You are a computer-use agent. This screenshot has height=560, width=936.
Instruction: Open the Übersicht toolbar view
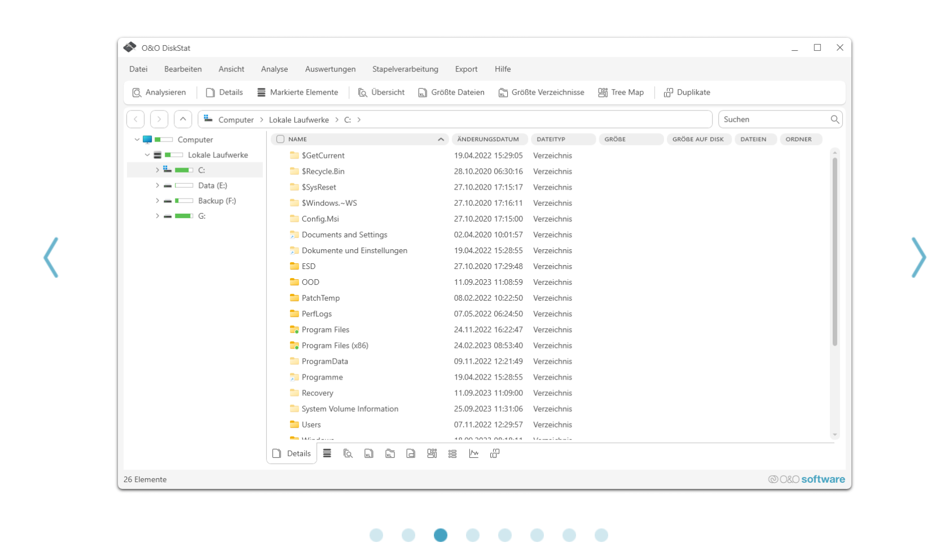click(x=381, y=92)
